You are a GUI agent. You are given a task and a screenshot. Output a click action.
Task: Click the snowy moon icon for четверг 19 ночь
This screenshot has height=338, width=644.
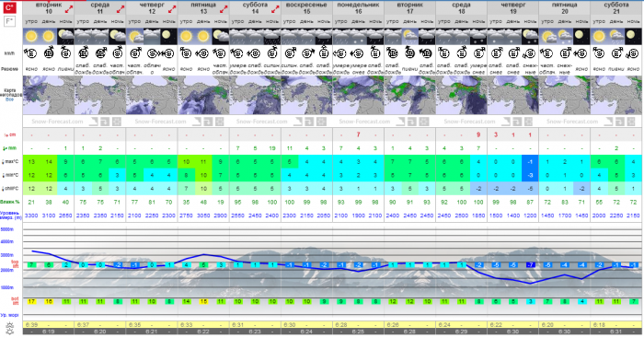530,37
